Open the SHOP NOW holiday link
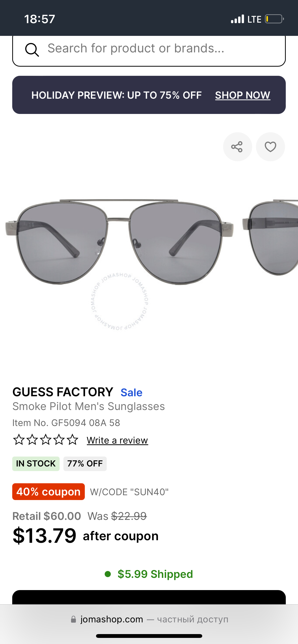Screen dimensions: 298x644 tap(242, 95)
